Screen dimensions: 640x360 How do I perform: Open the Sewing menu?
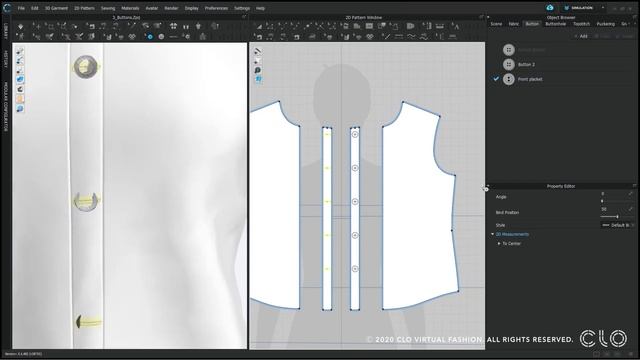coord(108,8)
